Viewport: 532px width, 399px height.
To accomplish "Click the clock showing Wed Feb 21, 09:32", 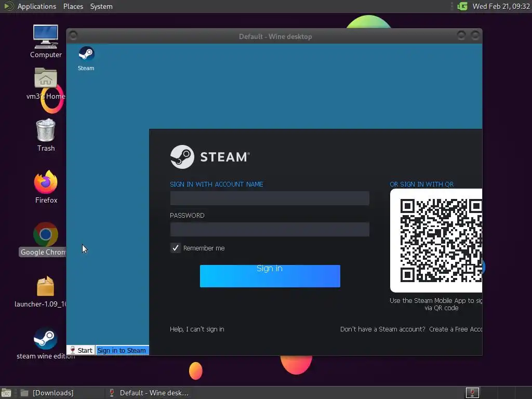I will point(501,6).
